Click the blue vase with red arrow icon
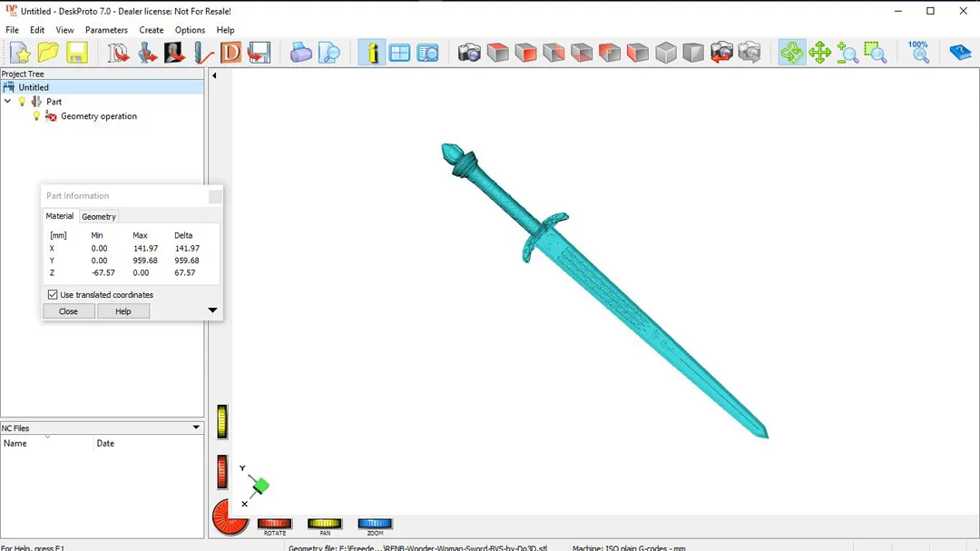The height and width of the screenshot is (551, 980). tap(146, 53)
